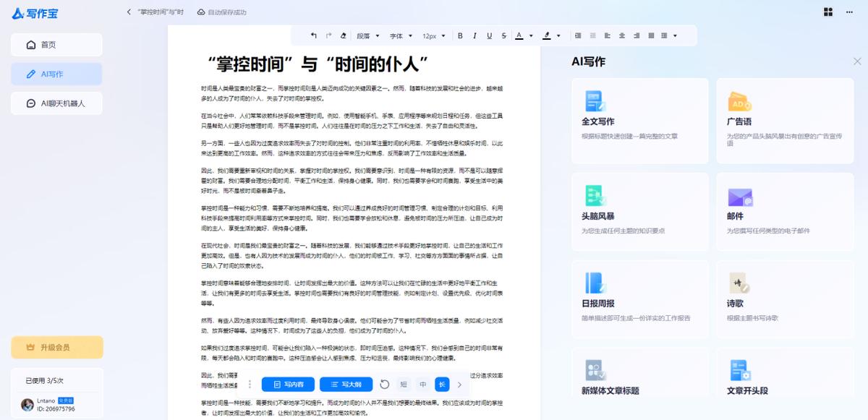Select 日报周报 card
868x420 pixels.
coord(640,298)
